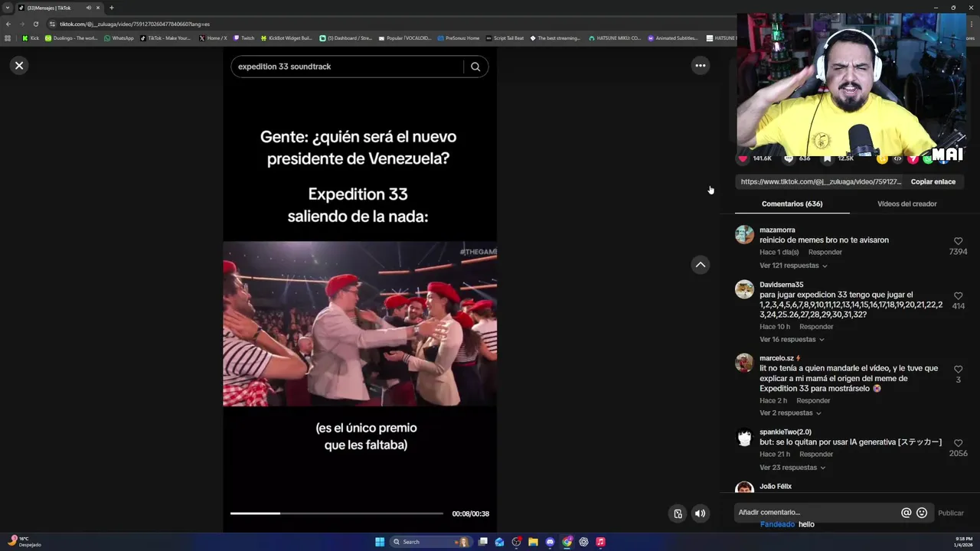Click the taskbar Search box

point(430,542)
